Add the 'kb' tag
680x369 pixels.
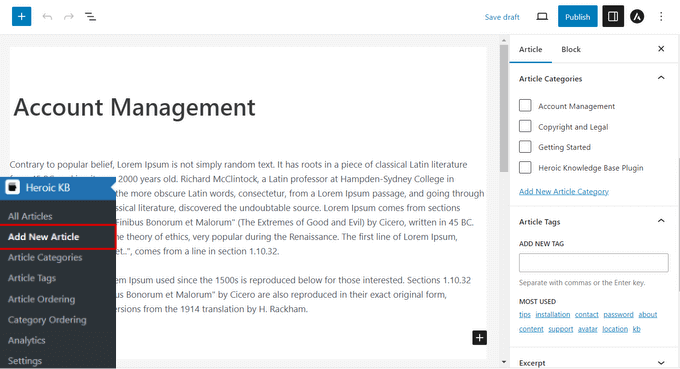(x=637, y=329)
